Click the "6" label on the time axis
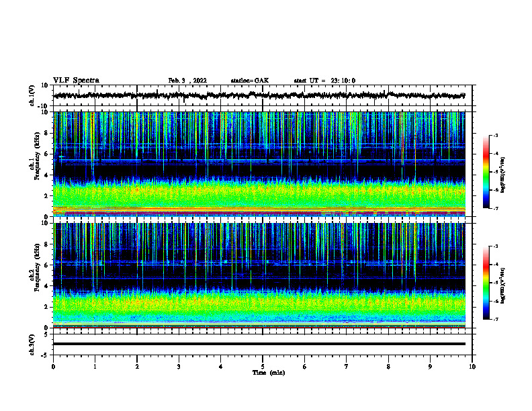Screen dimensions: 532x411 tap(305, 367)
